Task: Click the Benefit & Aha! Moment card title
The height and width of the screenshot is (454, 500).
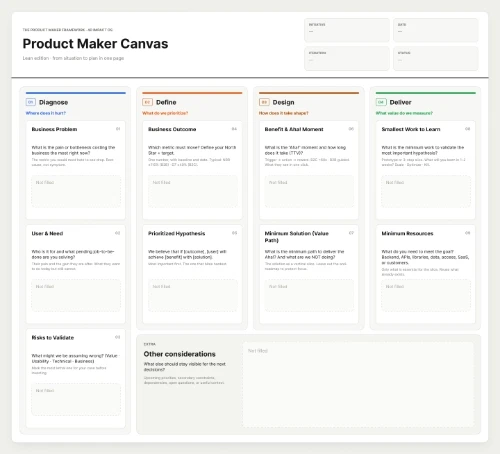Action: coord(294,129)
